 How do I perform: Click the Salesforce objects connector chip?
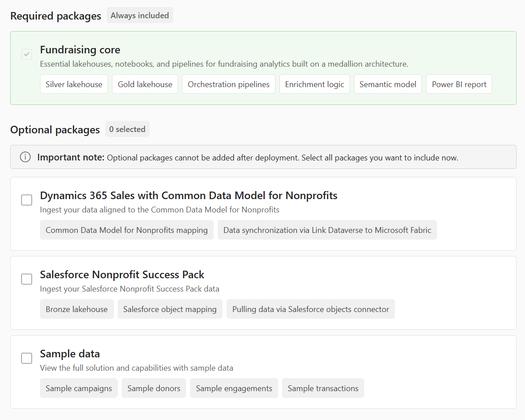coord(310,309)
